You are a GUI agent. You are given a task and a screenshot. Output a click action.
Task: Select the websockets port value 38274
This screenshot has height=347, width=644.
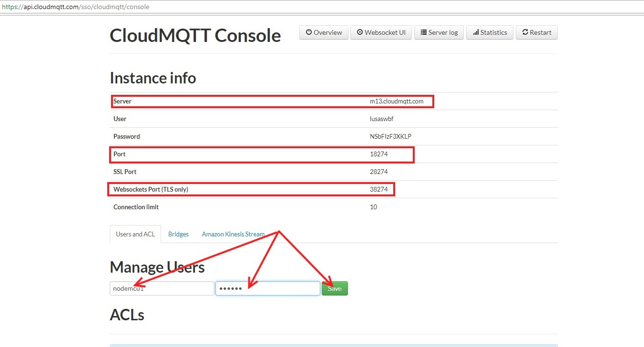click(378, 189)
